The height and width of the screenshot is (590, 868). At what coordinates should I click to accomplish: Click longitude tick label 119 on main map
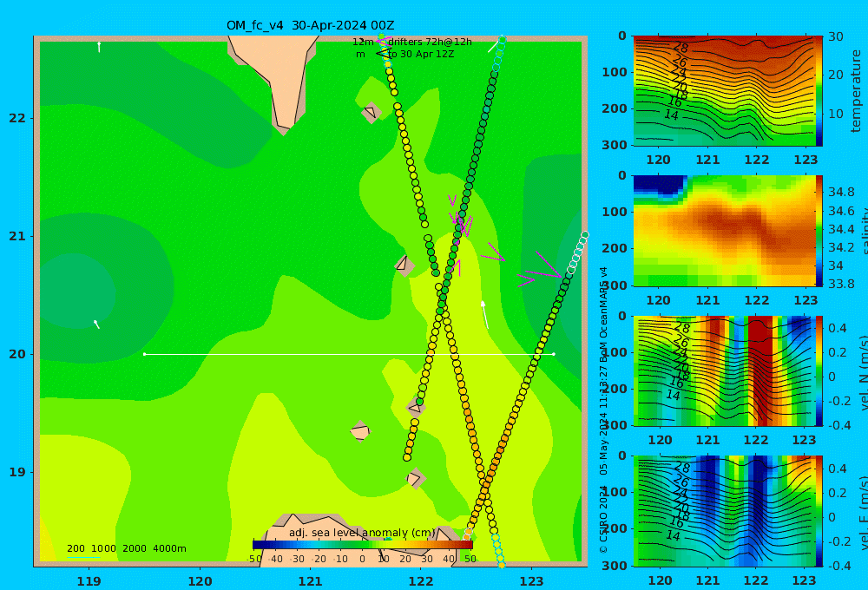(89, 581)
